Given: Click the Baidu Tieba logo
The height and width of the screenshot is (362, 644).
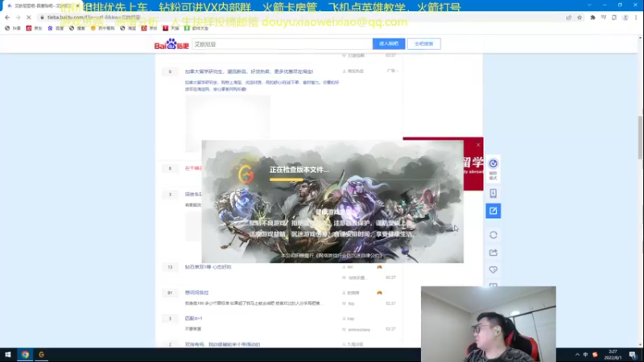Looking at the screenshot, I should click(x=171, y=44).
